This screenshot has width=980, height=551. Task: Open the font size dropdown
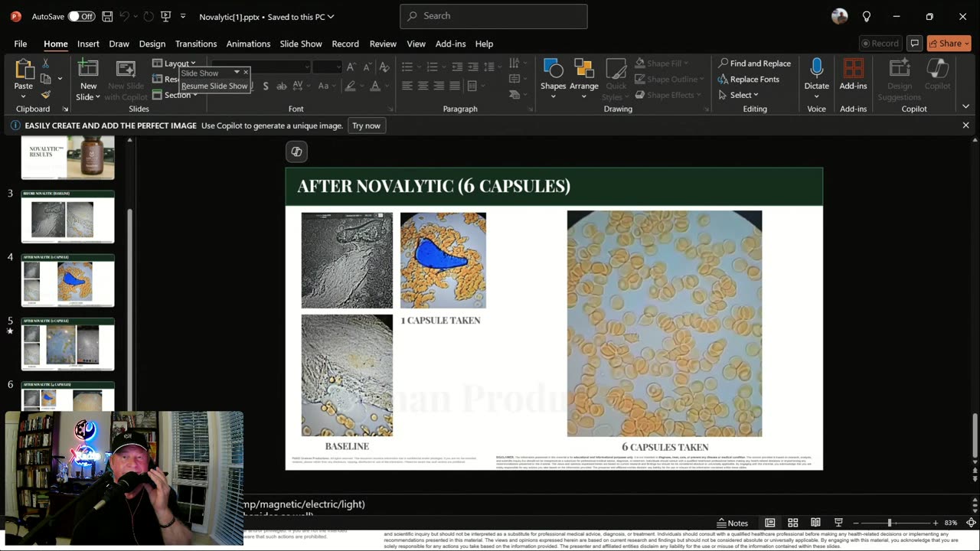click(338, 67)
